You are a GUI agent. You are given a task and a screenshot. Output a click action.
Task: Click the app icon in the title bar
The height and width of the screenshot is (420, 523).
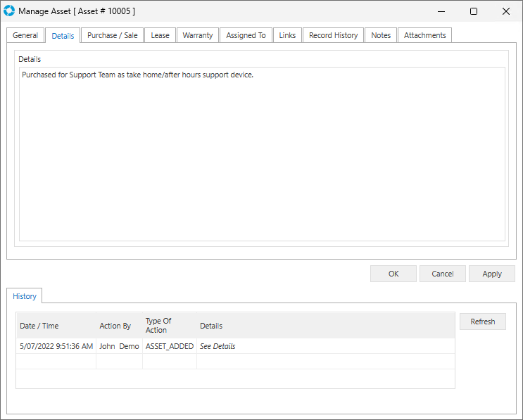(9, 11)
